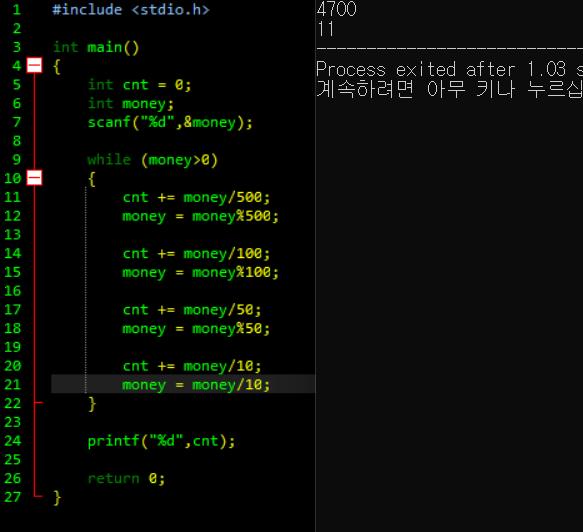
Task: Click 'cnt += money/500;' line
Action: coord(196,197)
